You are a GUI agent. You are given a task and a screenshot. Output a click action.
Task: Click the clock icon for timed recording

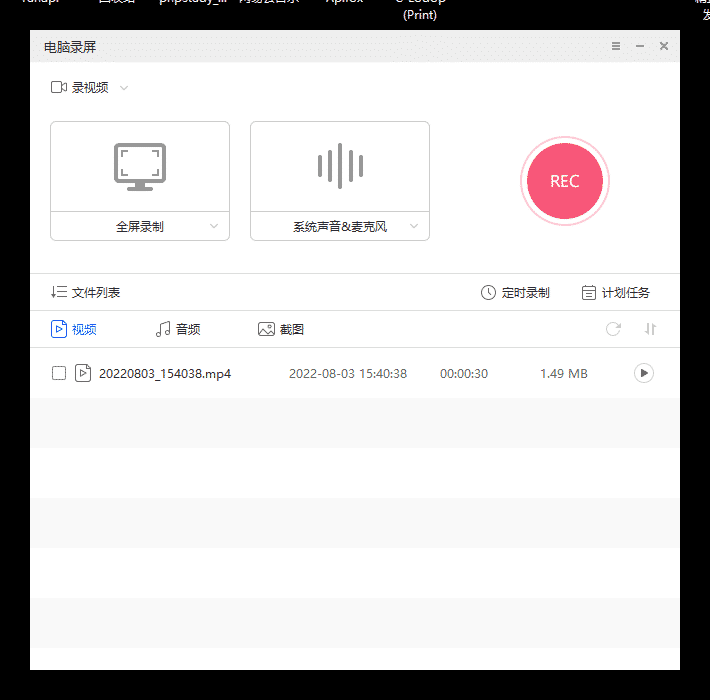(x=488, y=292)
